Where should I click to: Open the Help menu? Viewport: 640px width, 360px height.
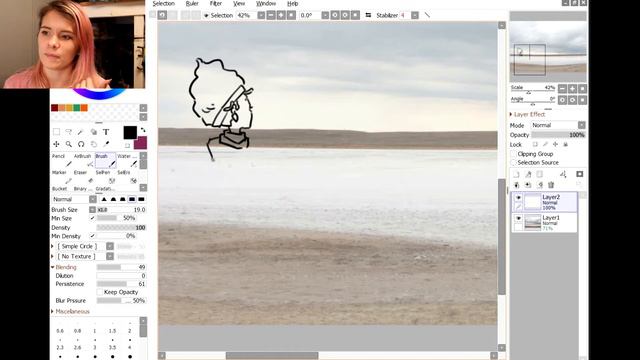click(292, 3)
